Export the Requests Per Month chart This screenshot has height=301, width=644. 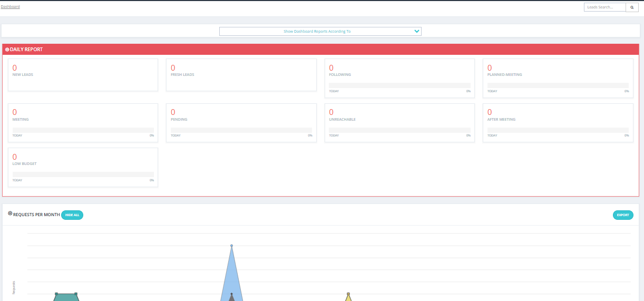(x=623, y=215)
